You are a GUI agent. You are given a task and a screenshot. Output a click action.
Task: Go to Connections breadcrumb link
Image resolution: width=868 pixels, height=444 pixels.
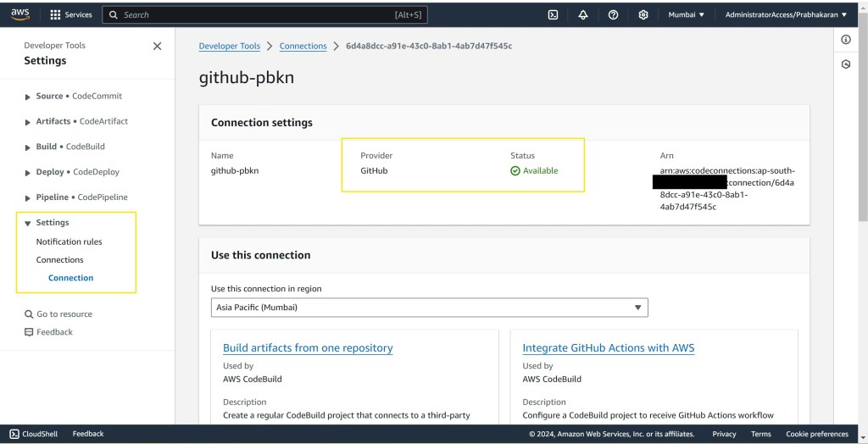[x=303, y=47]
